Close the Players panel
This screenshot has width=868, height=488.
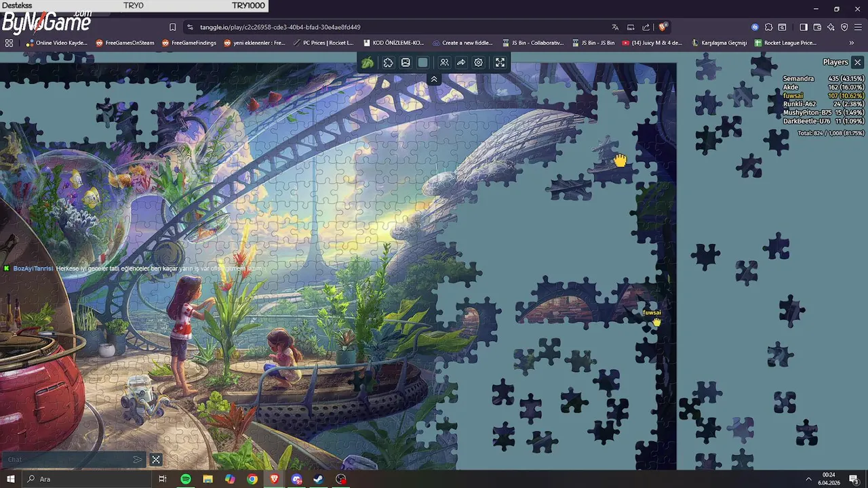click(858, 62)
